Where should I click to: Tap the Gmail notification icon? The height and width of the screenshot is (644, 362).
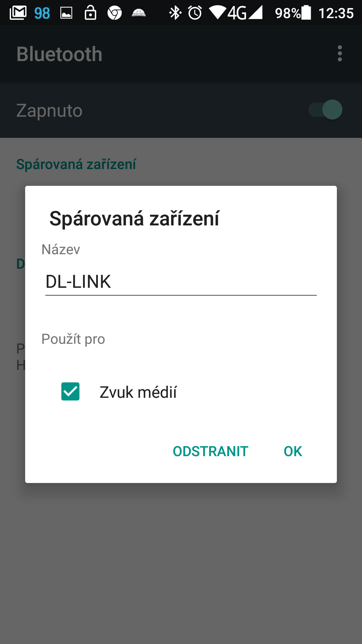click(18, 13)
